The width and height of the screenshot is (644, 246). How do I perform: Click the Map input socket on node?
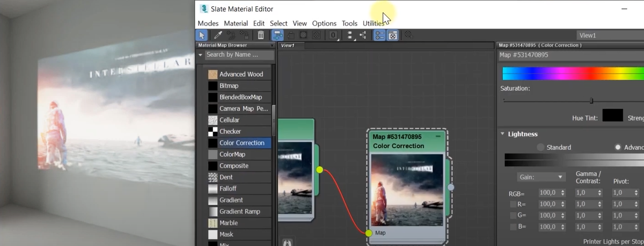pyautogui.click(x=369, y=233)
